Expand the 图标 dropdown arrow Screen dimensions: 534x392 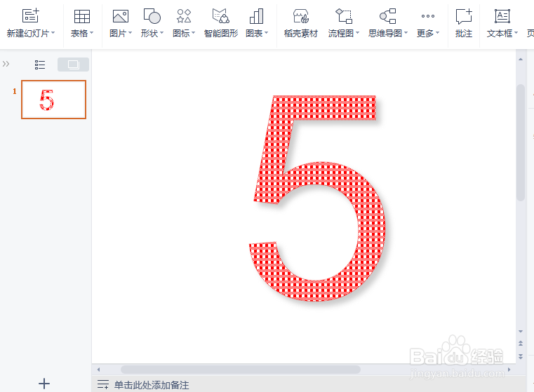coord(194,33)
